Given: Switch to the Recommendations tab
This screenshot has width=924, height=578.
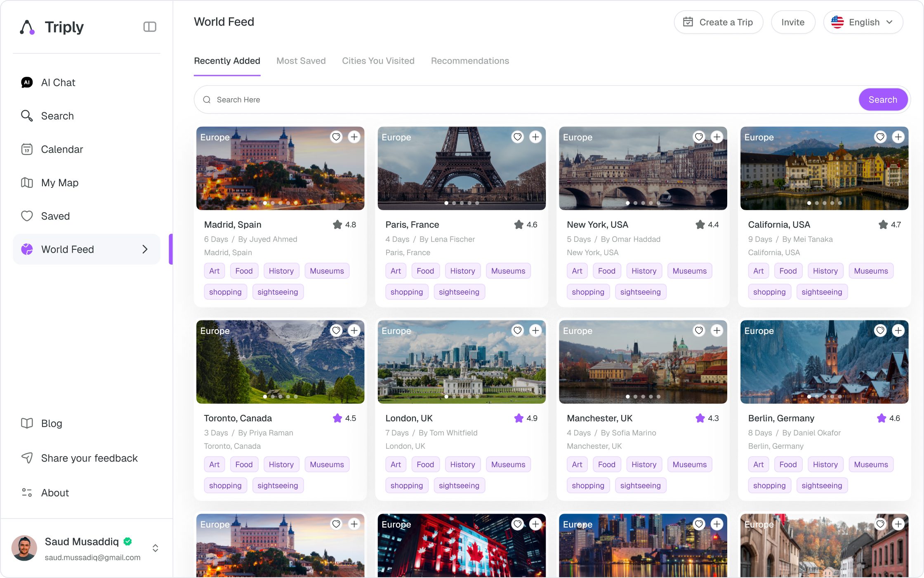Looking at the screenshot, I should 470,61.
